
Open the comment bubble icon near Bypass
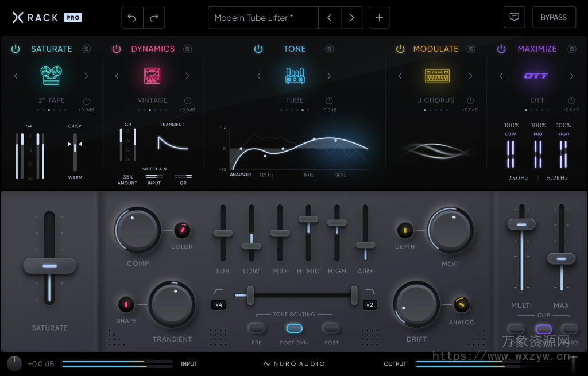pos(514,17)
